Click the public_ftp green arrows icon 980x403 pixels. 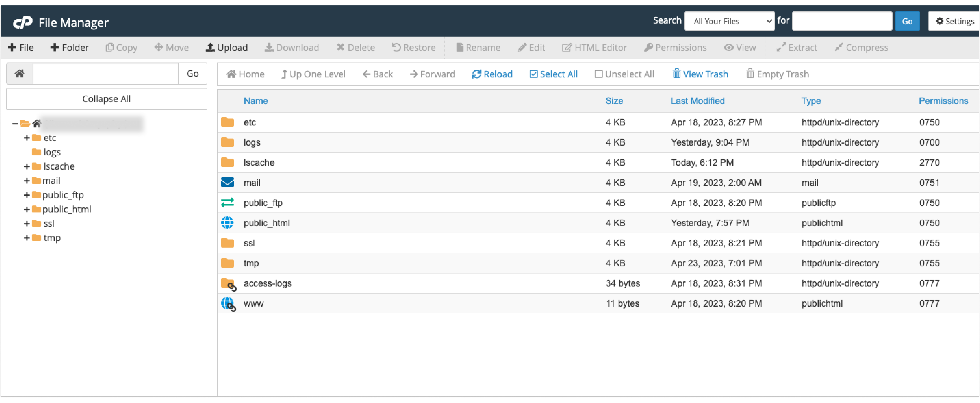[227, 203]
